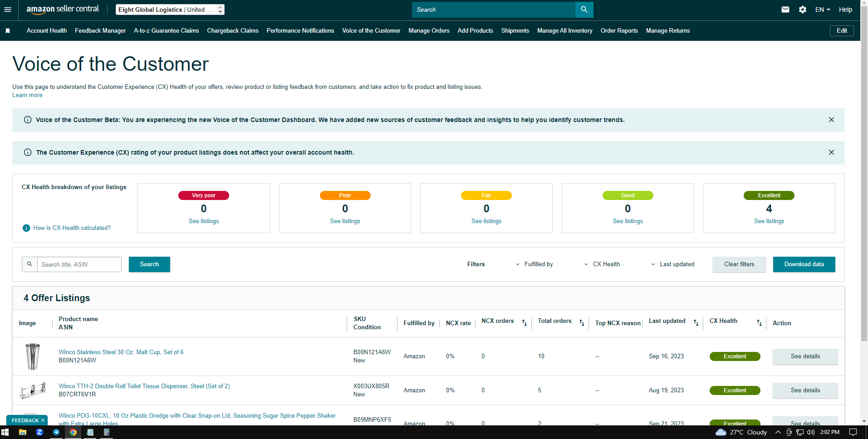Go to Manage Orders
Viewport: 868px width, 439px height.
[429, 31]
